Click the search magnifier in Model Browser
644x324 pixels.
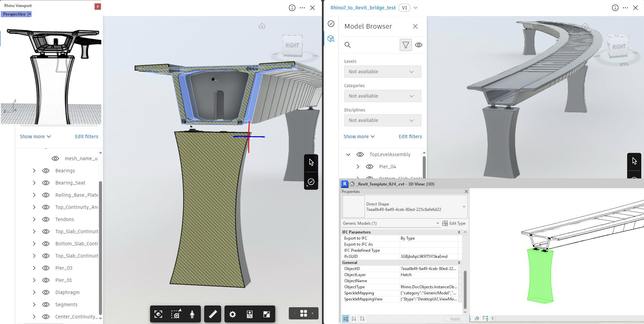pos(347,45)
